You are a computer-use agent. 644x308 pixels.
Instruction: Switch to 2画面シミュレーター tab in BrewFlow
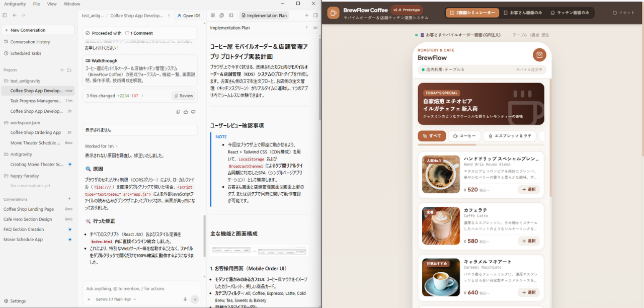coord(471,13)
